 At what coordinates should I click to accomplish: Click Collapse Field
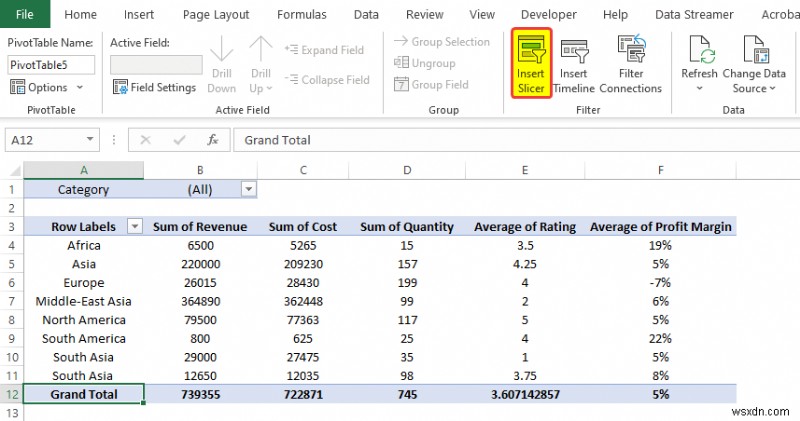click(x=327, y=80)
